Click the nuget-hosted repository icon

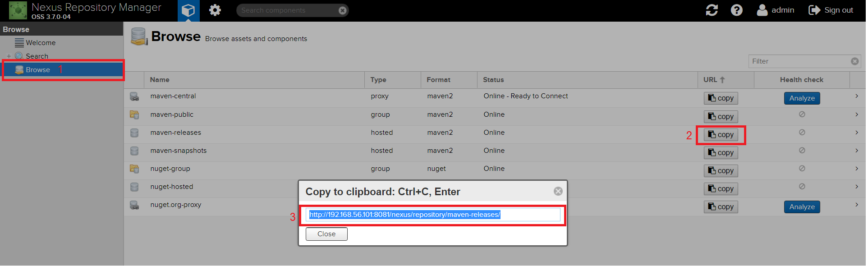[134, 187]
